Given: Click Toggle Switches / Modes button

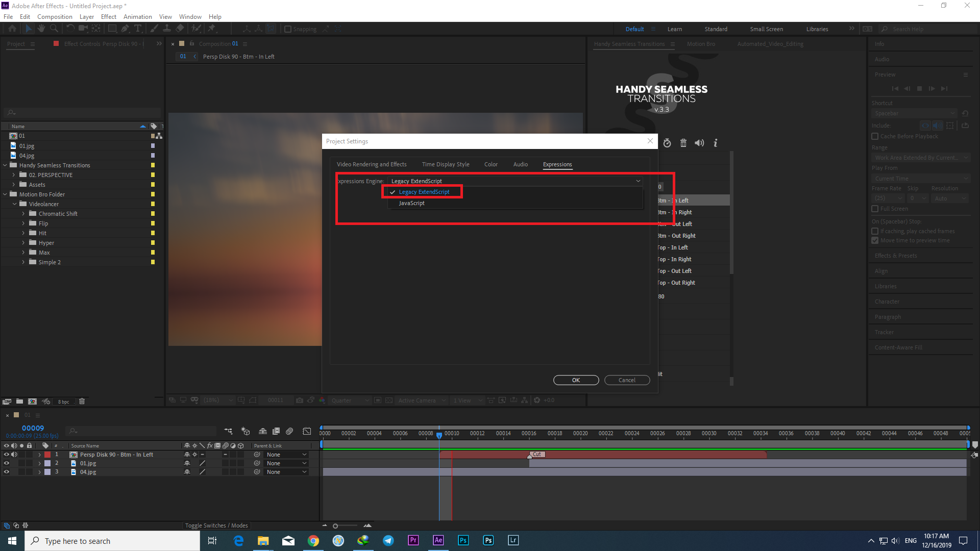Looking at the screenshot, I should 216,525.
